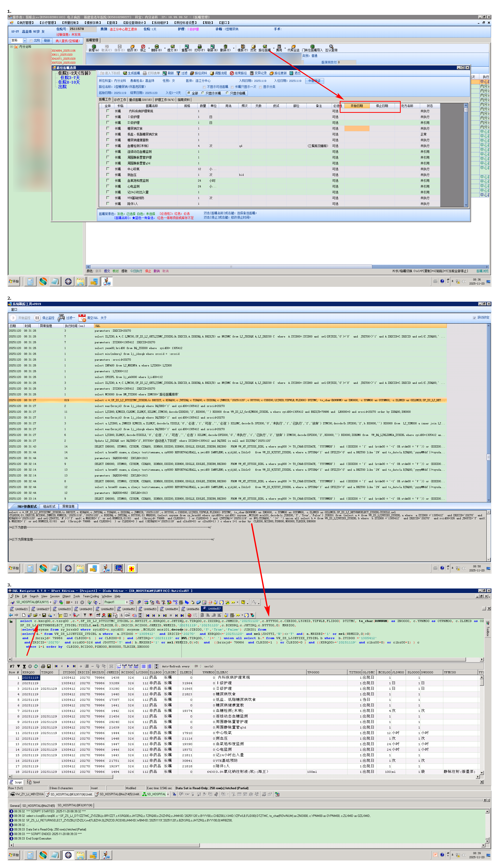The height and width of the screenshot is (868, 499).
Task: Select 只显示长嘱 radio button
Action: click(x=203, y=93)
